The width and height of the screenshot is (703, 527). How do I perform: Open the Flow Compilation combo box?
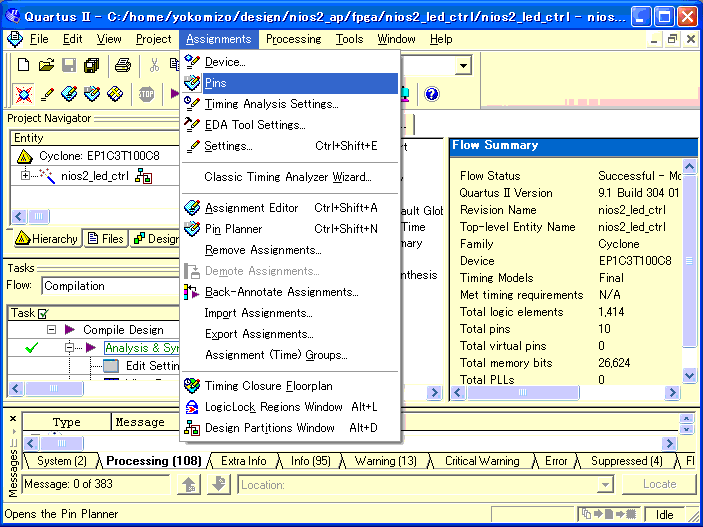(110, 286)
